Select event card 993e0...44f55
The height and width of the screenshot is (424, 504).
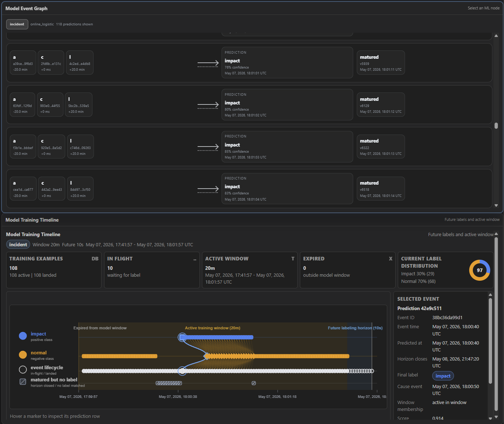(x=50, y=105)
